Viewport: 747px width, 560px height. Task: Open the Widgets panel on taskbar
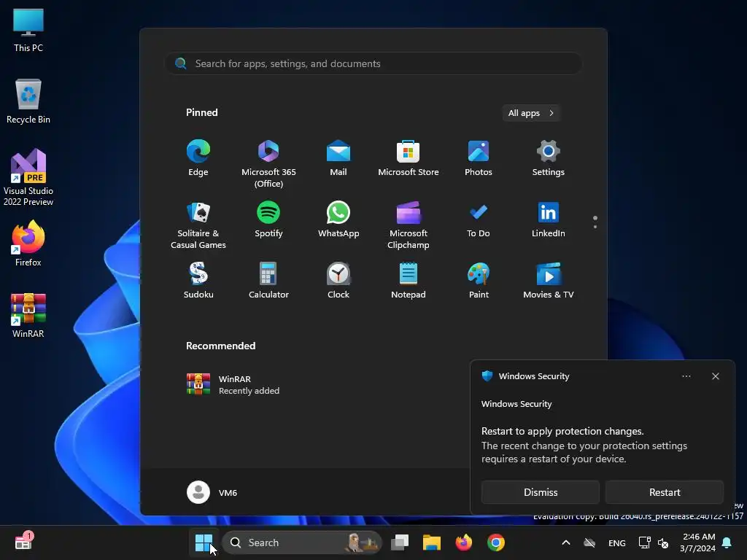(23, 542)
